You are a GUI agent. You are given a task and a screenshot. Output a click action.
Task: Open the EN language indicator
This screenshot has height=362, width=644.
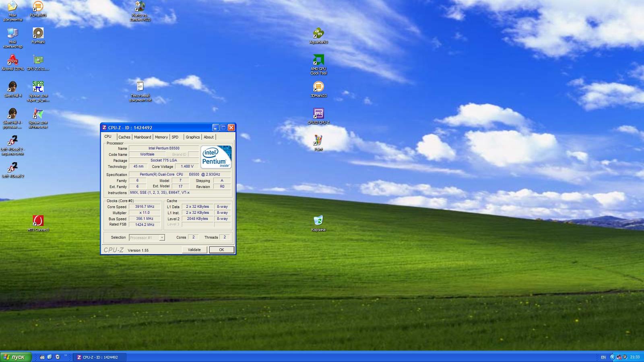click(x=603, y=357)
